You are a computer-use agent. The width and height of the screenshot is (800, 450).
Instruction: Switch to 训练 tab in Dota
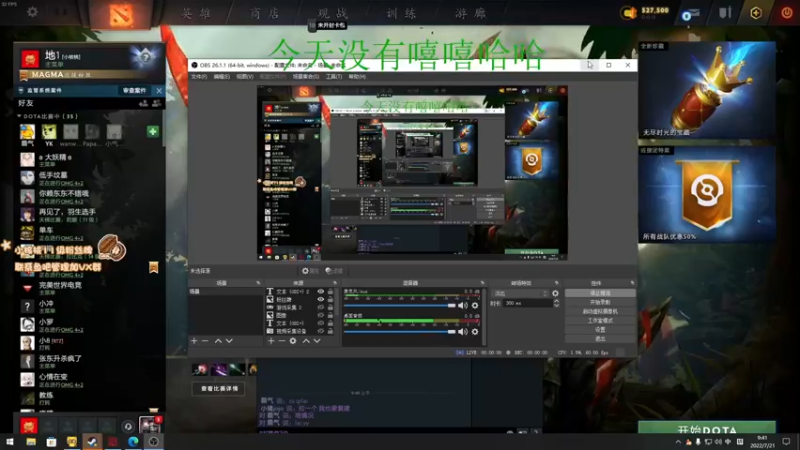tap(401, 13)
